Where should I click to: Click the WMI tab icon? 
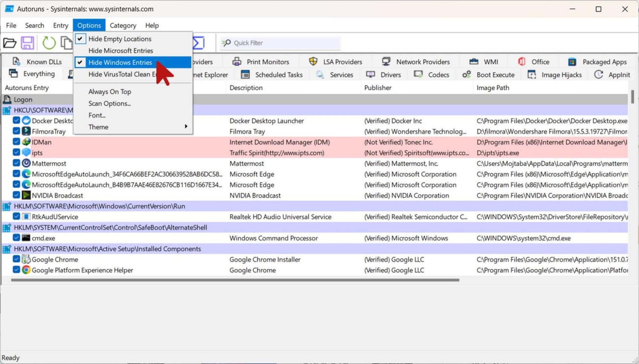(474, 62)
